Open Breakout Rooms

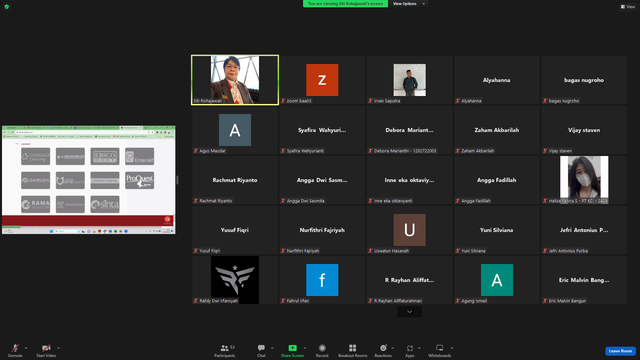coord(353,350)
